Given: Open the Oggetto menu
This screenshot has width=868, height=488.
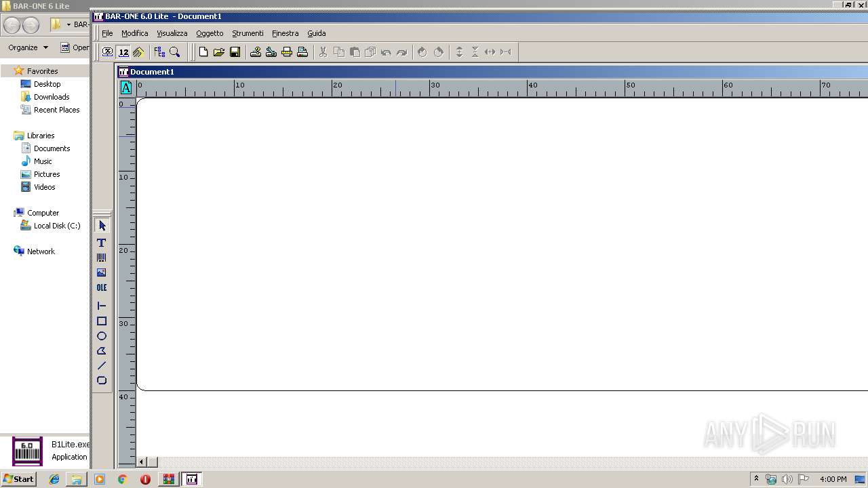Looking at the screenshot, I should [x=210, y=33].
